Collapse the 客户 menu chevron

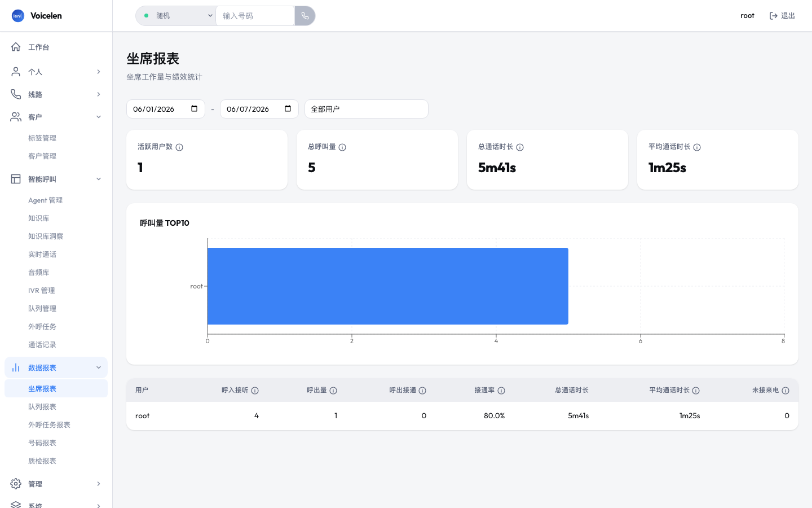99,117
